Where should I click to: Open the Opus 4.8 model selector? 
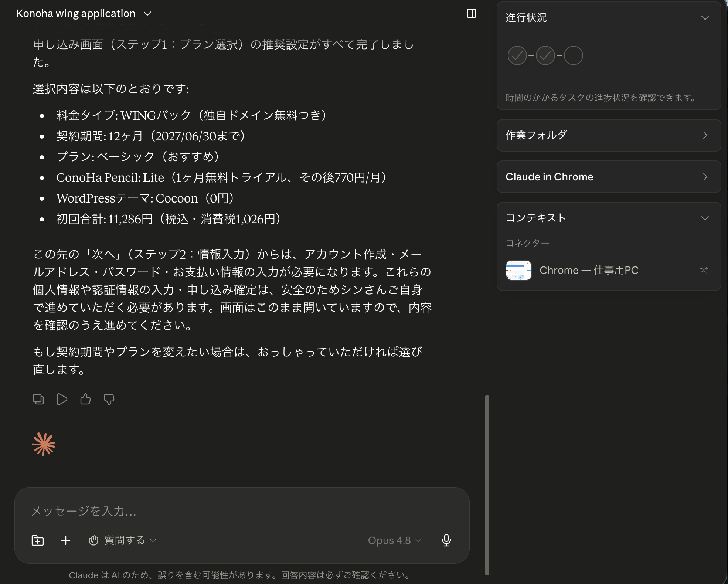point(394,540)
